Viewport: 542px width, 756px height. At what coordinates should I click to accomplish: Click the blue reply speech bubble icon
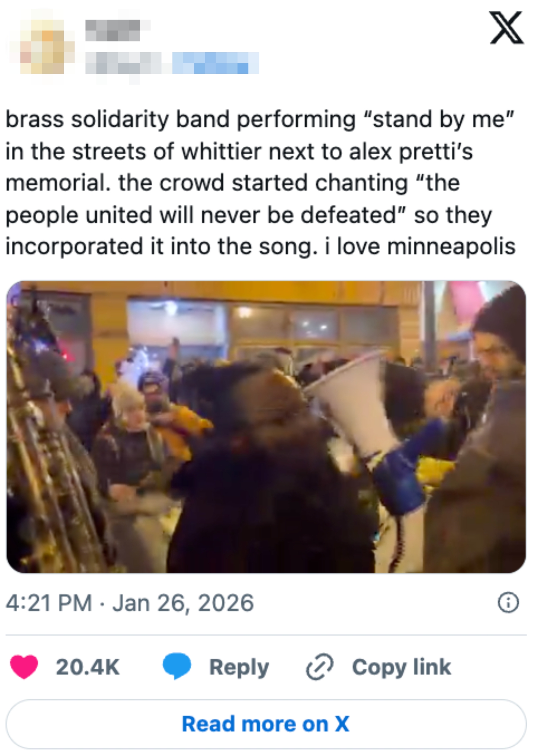tap(177, 666)
